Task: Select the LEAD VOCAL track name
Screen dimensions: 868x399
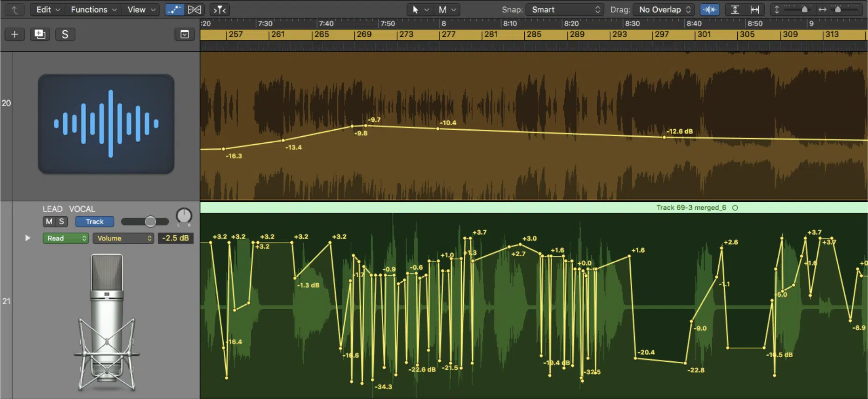Action: tap(69, 209)
